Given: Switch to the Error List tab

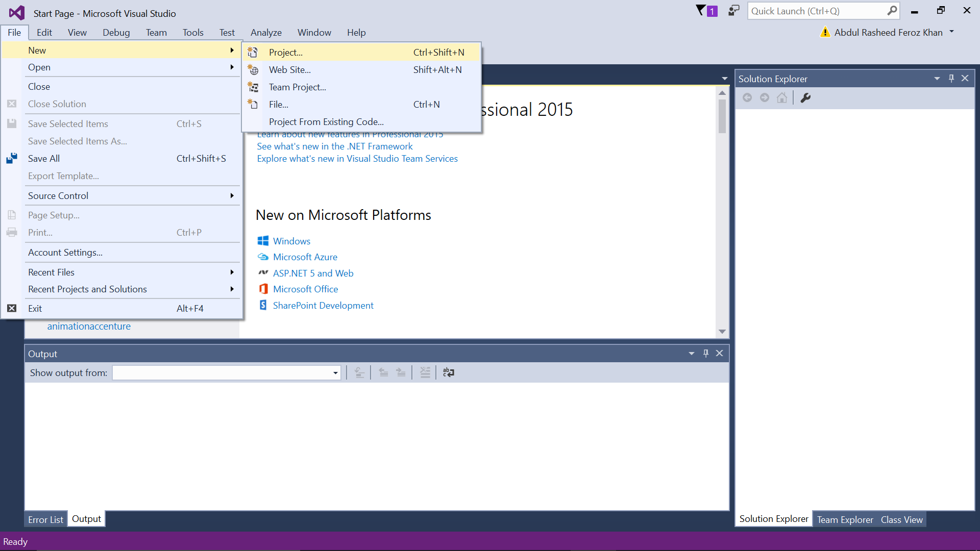Looking at the screenshot, I should click(45, 519).
